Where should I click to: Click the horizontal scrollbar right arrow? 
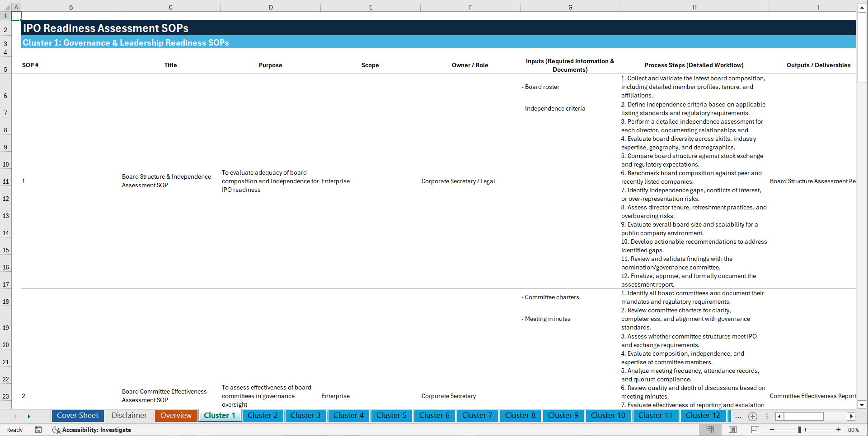[851, 416]
